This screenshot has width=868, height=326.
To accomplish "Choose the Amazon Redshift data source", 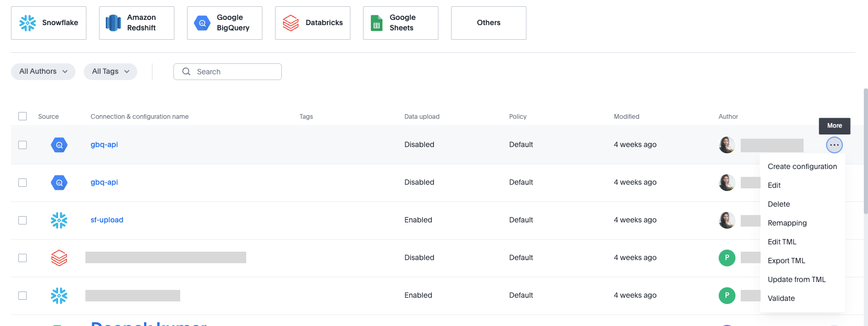I will click(137, 23).
